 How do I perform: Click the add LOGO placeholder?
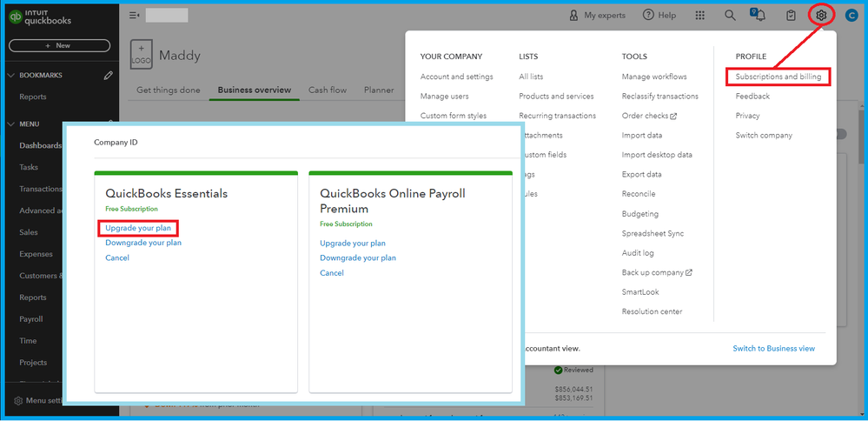tap(141, 55)
